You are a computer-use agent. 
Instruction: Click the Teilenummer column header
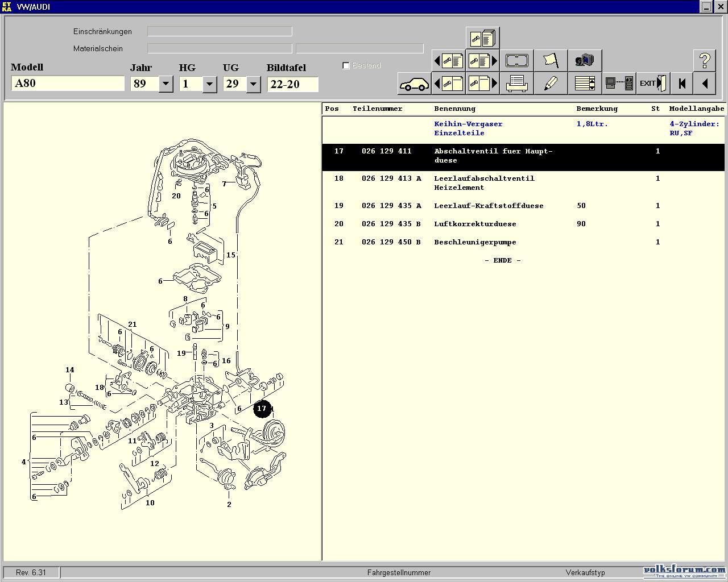coord(377,109)
